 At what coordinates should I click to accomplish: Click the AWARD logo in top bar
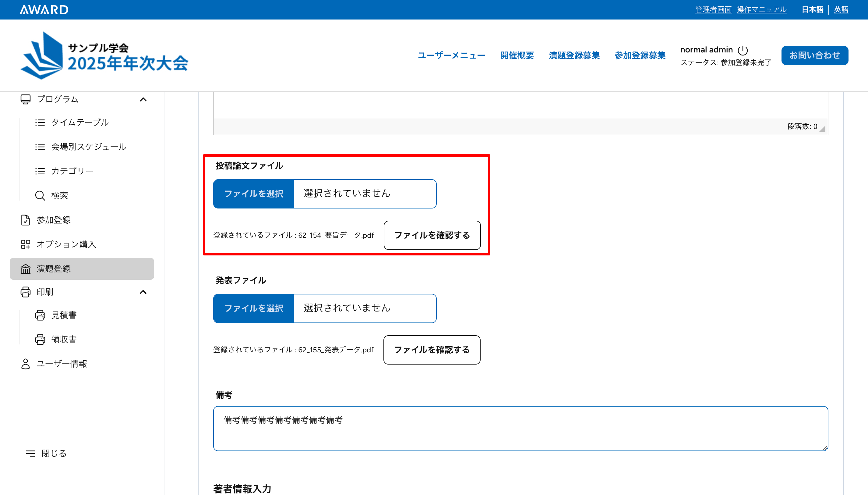44,9
